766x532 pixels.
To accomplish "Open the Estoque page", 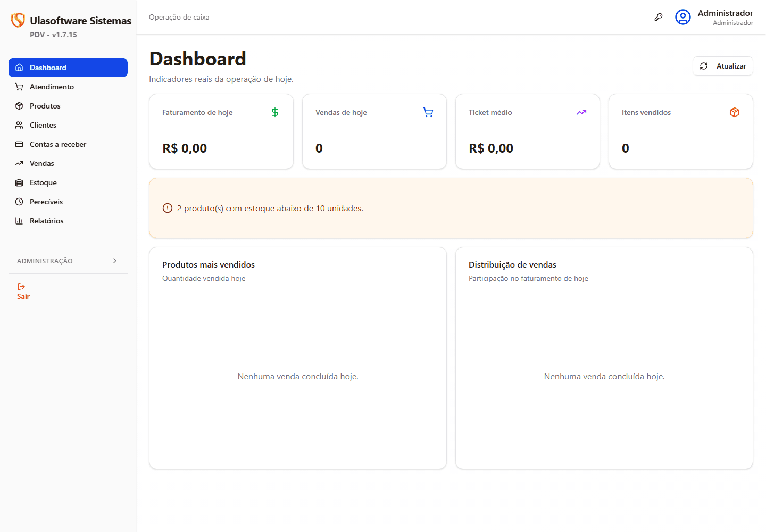I will (x=68, y=182).
